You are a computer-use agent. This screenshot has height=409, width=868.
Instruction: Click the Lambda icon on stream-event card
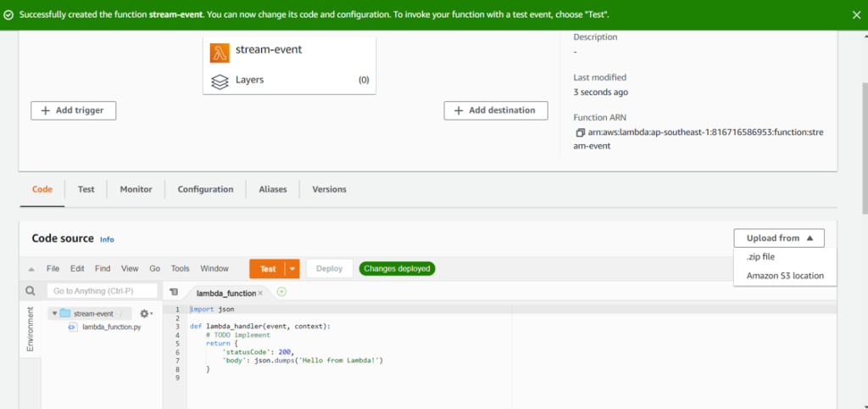220,53
